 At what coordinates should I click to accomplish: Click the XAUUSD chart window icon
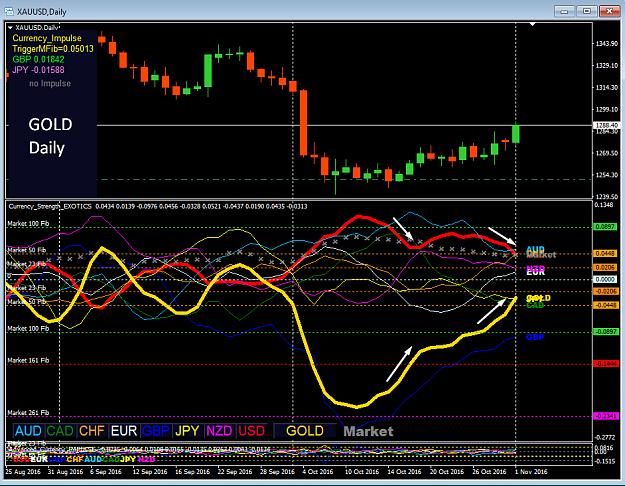tap(8, 11)
